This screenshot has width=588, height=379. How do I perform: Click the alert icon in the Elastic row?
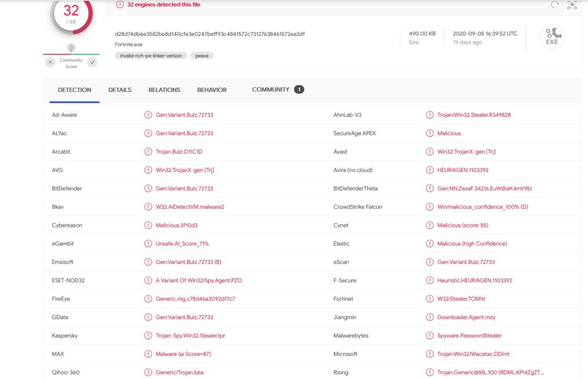coord(430,244)
